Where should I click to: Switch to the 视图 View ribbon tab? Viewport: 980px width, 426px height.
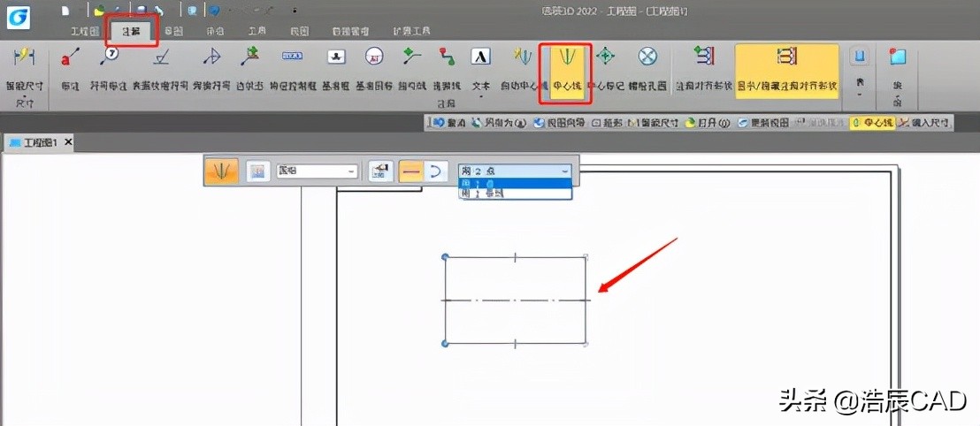coord(300,31)
